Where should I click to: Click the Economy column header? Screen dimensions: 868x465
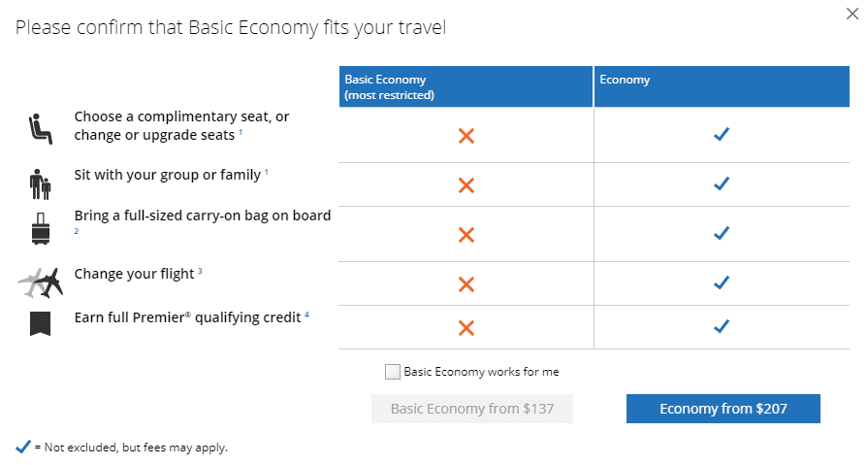pos(722,86)
